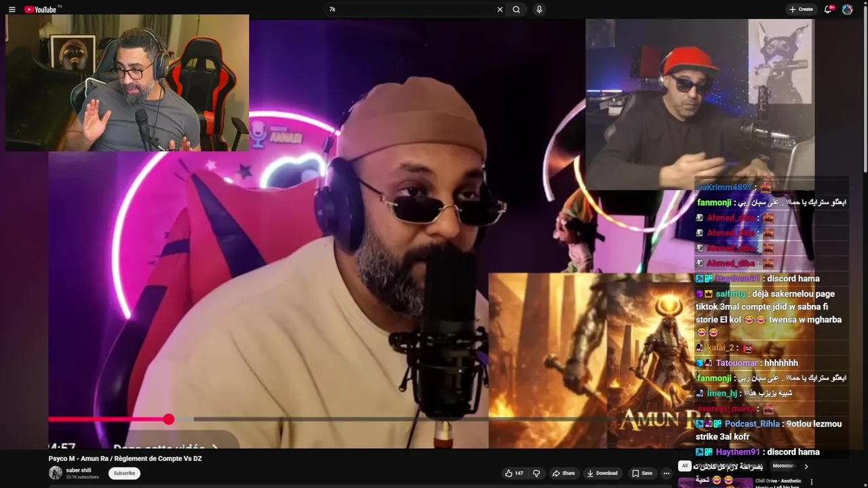Show next filter chips with arrow
The image size is (868, 488).
point(806,466)
